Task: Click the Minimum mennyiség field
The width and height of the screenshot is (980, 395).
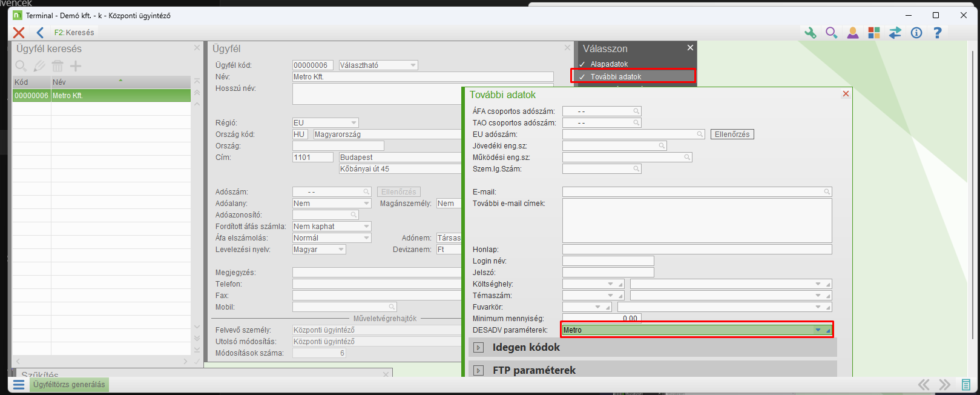Action: pyautogui.click(x=601, y=319)
